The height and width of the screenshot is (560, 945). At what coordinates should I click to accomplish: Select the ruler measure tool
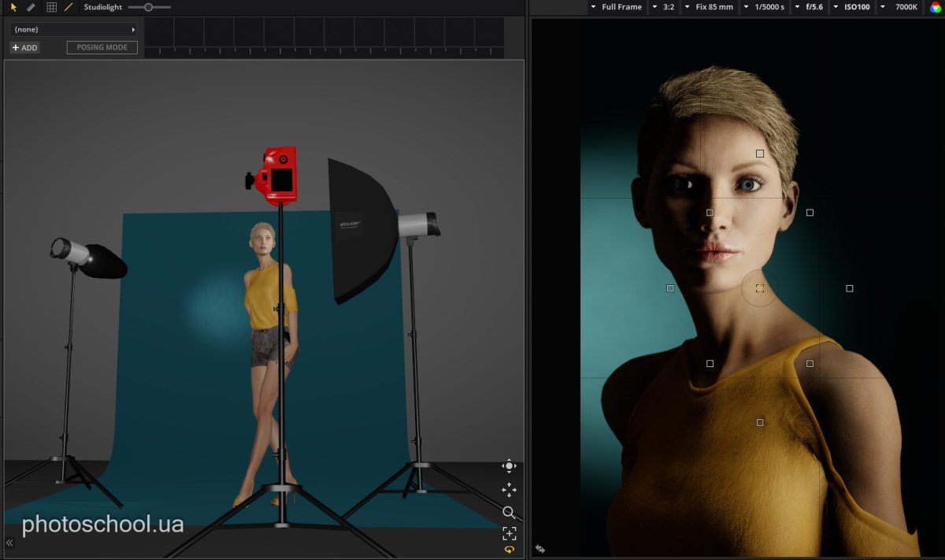(31, 7)
